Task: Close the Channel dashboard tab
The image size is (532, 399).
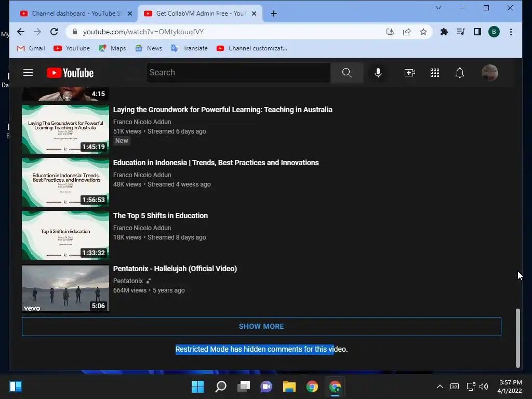Action: (129, 14)
